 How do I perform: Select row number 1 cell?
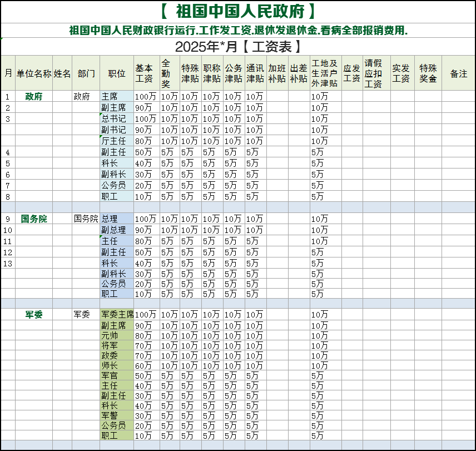tap(8, 96)
